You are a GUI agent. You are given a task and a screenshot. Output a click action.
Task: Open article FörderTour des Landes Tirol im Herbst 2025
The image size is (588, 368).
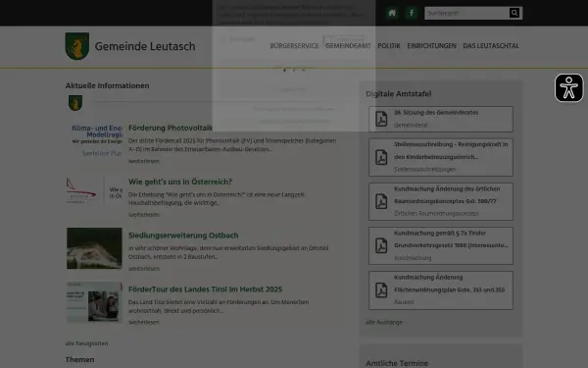pyautogui.click(x=205, y=289)
